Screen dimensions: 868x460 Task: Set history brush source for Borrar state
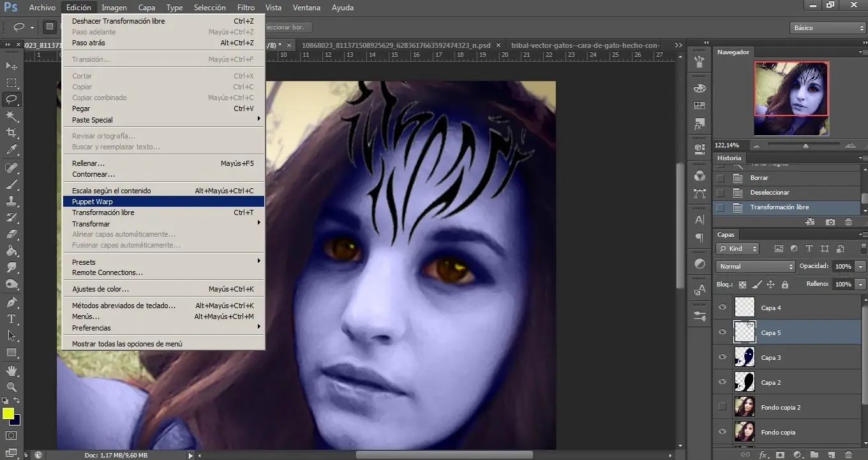721,178
